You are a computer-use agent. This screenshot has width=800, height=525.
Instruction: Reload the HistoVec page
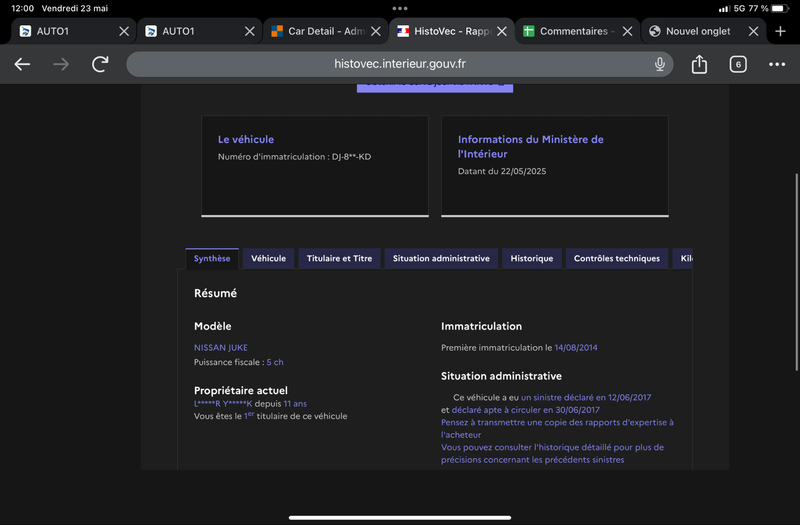pos(100,64)
